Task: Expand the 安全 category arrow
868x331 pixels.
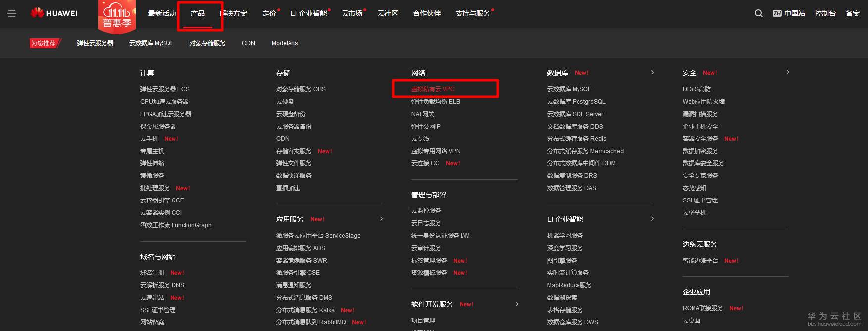Action: click(788, 72)
